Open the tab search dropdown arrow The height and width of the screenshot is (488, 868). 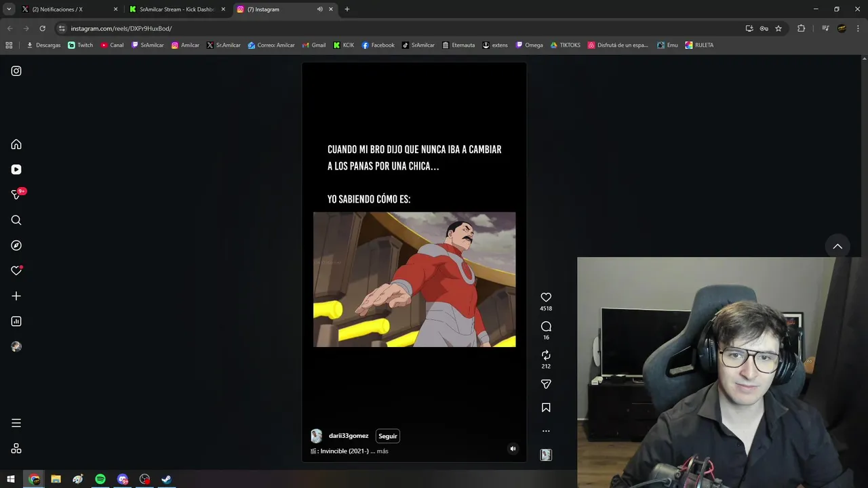click(9, 9)
